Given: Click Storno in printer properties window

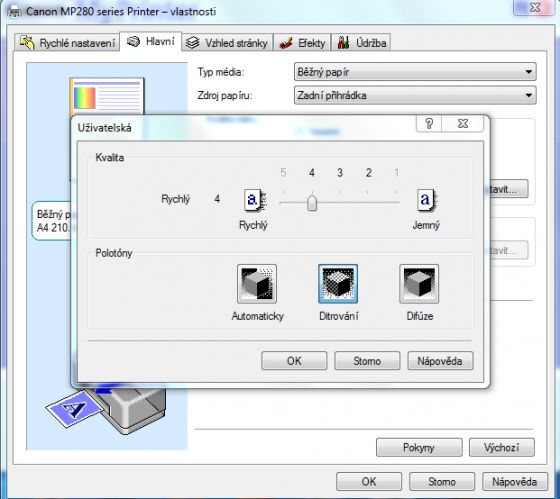Looking at the screenshot, I should [442, 481].
